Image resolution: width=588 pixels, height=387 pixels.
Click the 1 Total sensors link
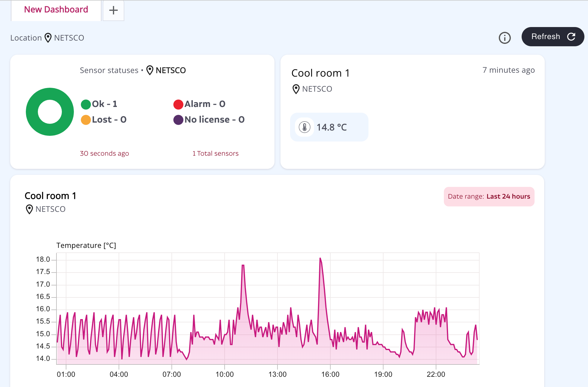[x=215, y=154]
